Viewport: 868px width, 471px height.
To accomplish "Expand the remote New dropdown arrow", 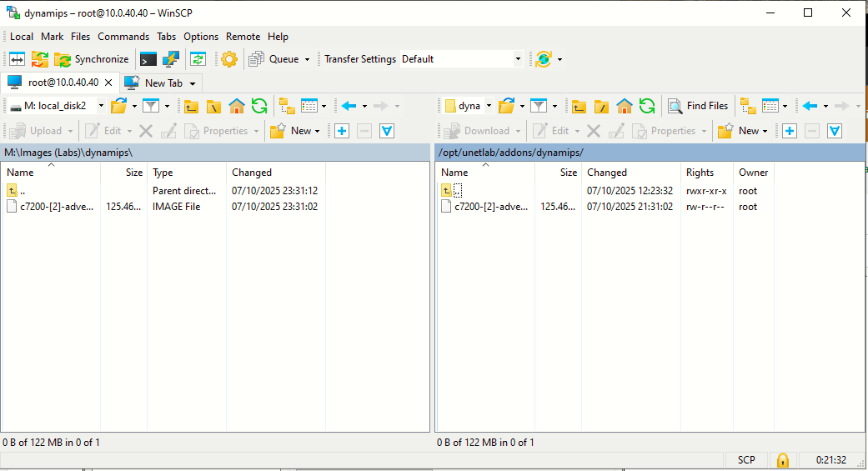I will click(x=765, y=131).
